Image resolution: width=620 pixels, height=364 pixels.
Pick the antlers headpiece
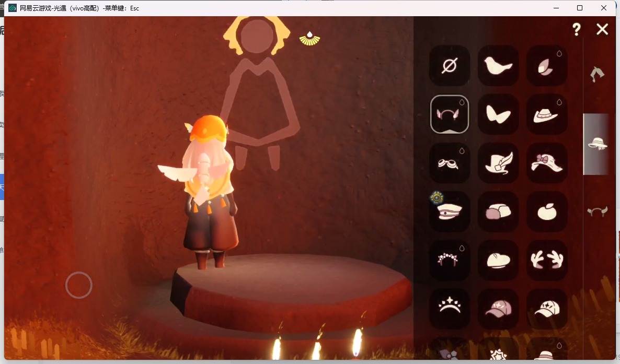(x=547, y=260)
